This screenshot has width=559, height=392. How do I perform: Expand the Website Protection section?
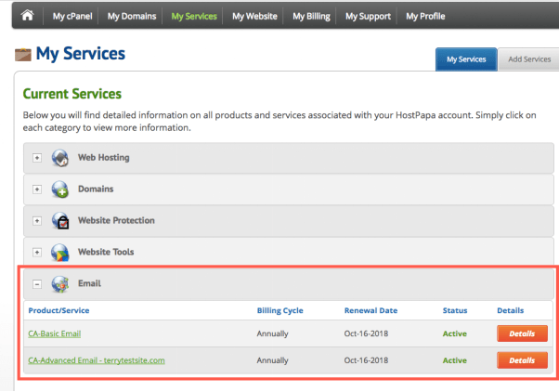coord(37,221)
